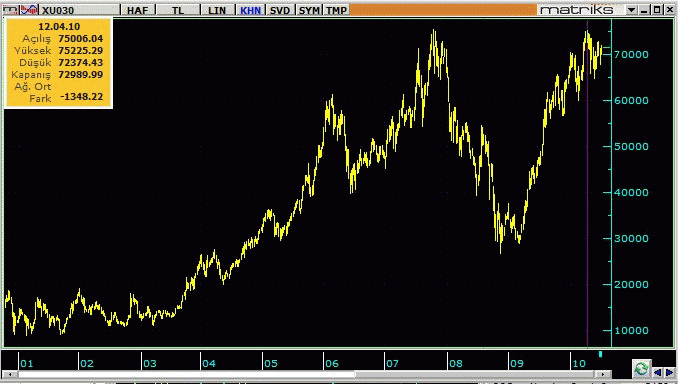Image resolution: width=678 pixels, height=384 pixels.
Task: Click the '08' year label on the time axis
Action: tap(455, 363)
